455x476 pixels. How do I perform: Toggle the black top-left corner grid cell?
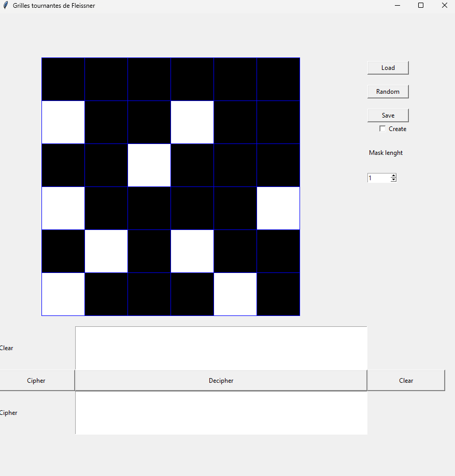click(63, 79)
